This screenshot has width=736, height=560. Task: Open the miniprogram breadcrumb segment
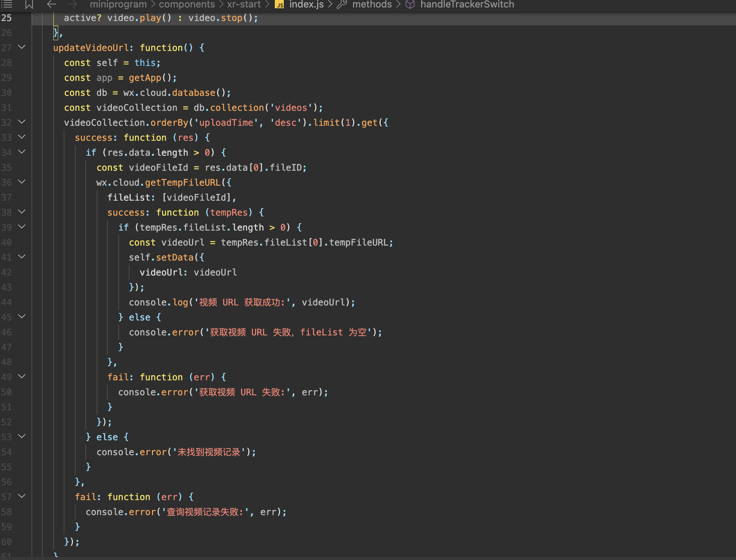tap(118, 4)
